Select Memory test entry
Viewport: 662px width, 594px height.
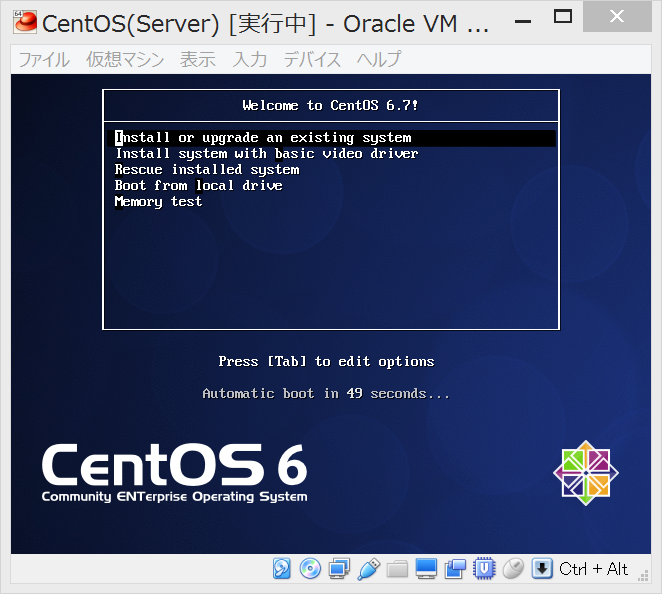(x=158, y=202)
